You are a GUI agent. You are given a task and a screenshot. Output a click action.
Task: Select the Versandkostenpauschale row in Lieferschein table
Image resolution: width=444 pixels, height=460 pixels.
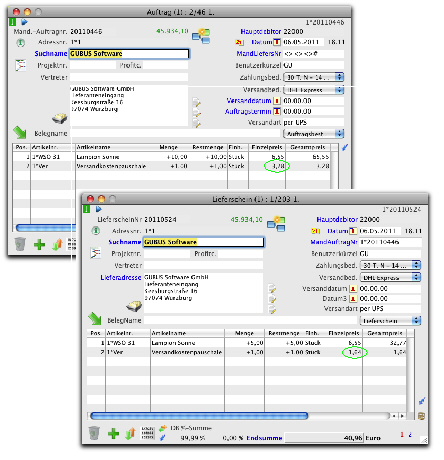point(247,352)
